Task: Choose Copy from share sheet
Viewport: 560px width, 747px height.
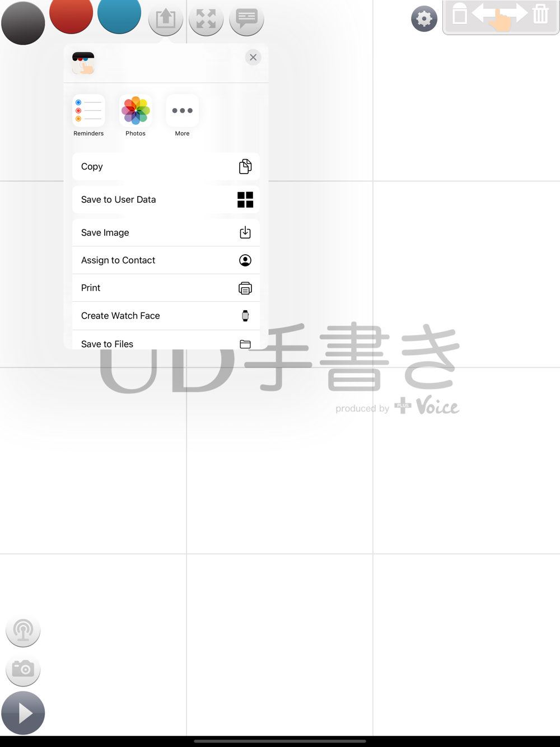Action: [166, 166]
